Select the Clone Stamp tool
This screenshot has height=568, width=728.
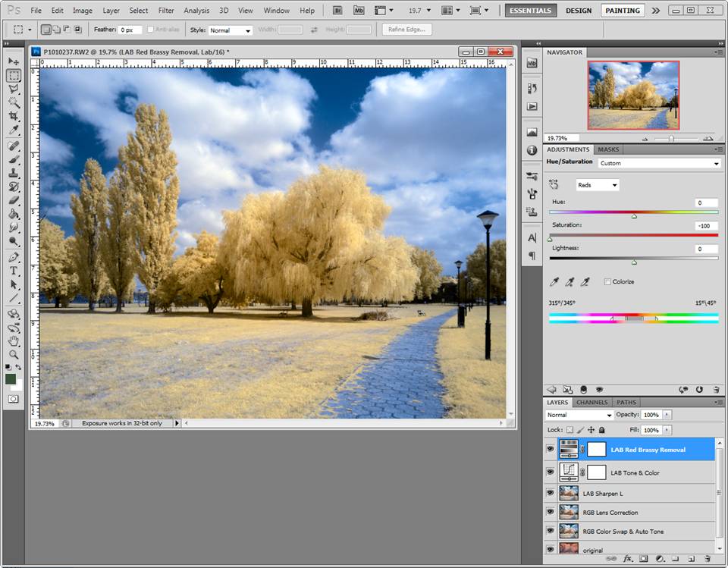[x=14, y=173]
